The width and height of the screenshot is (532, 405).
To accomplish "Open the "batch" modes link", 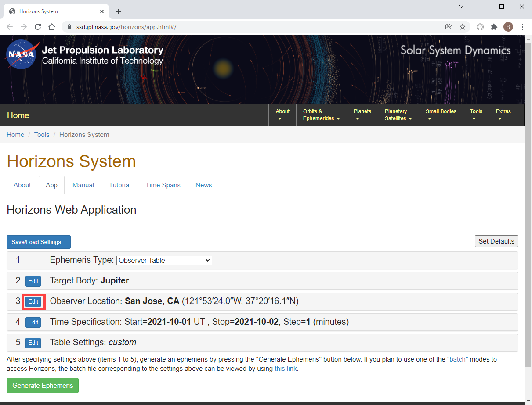I will [458, 359].
